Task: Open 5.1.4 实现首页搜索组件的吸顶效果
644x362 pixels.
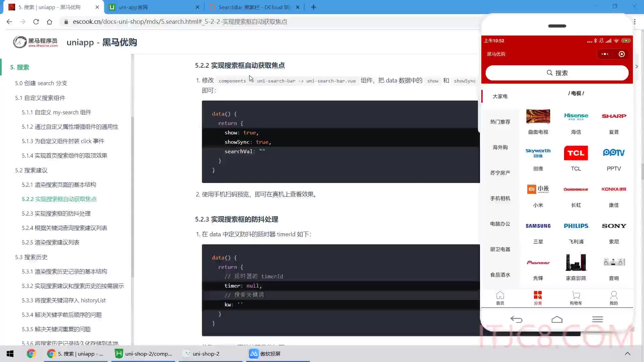Action: [x=64, y=156]
